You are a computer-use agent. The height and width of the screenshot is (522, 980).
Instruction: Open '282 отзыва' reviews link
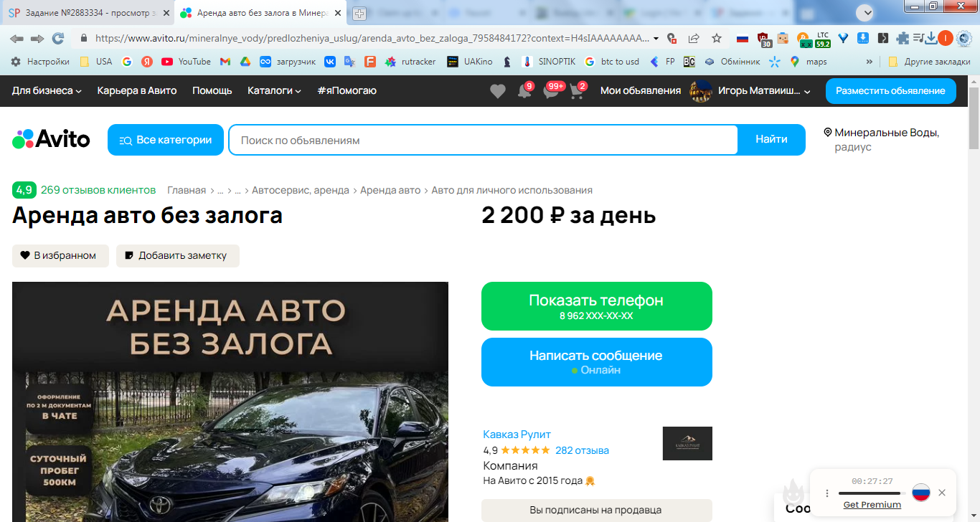[582, 450]
